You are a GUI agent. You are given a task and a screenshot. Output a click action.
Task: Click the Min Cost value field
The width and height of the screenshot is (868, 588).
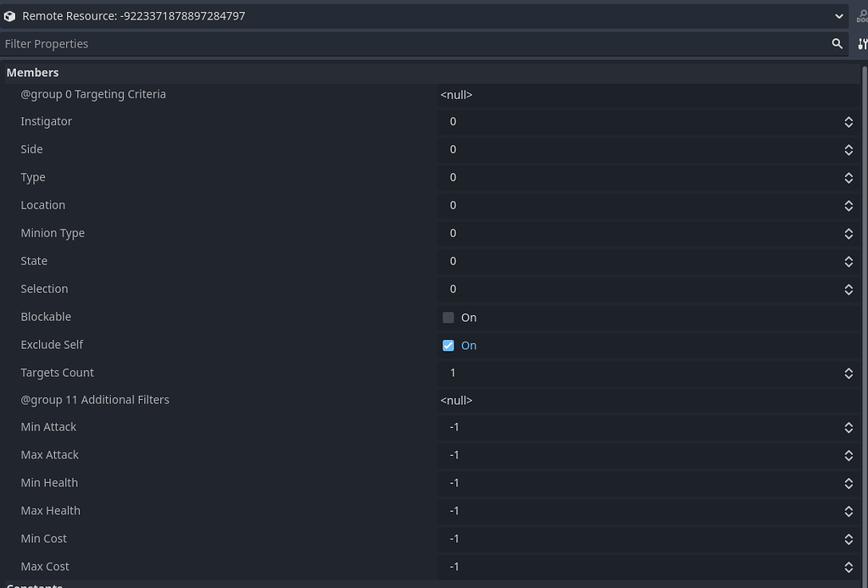[648, 539]
